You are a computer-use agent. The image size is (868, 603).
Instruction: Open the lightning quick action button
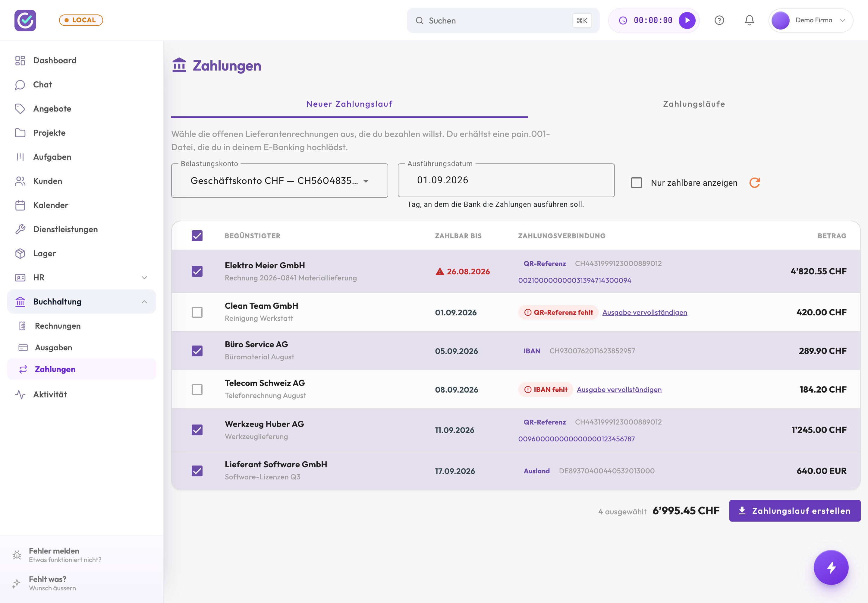831,567
